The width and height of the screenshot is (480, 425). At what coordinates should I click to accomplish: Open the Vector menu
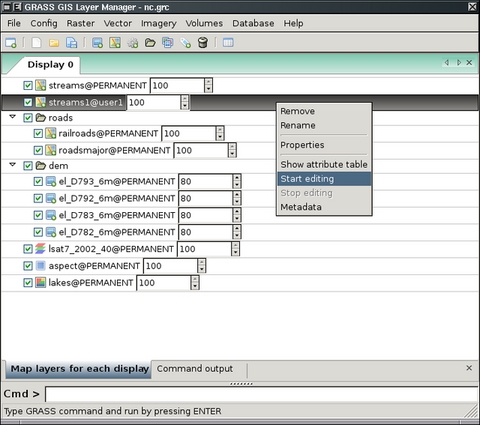pyautogui.click(x=118, y=23)
